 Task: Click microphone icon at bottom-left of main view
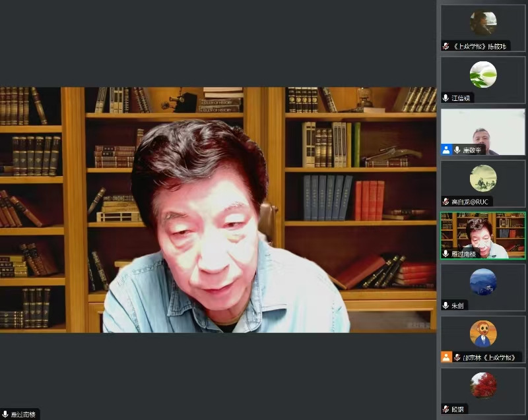5,414
